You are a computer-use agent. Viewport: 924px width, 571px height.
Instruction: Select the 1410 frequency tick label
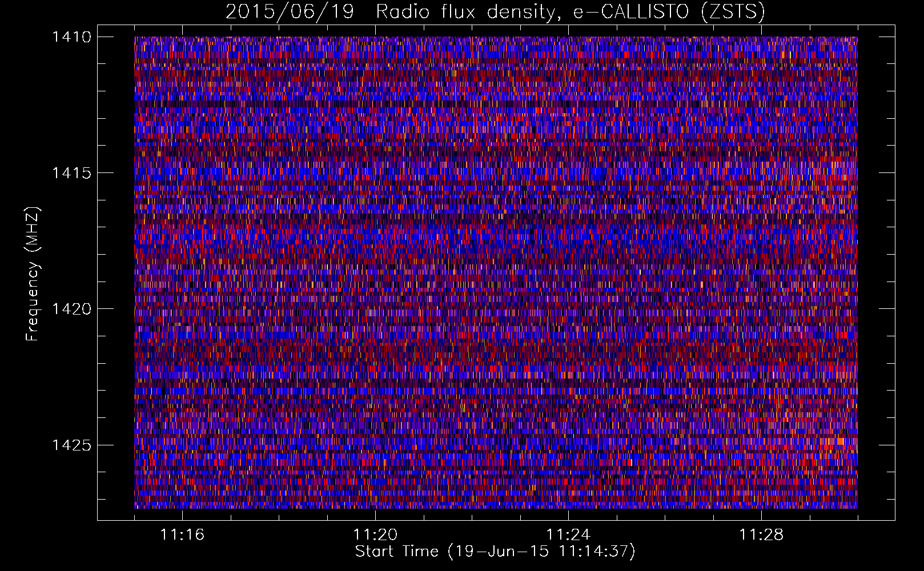pyautogui.click(x=71, y=37)
